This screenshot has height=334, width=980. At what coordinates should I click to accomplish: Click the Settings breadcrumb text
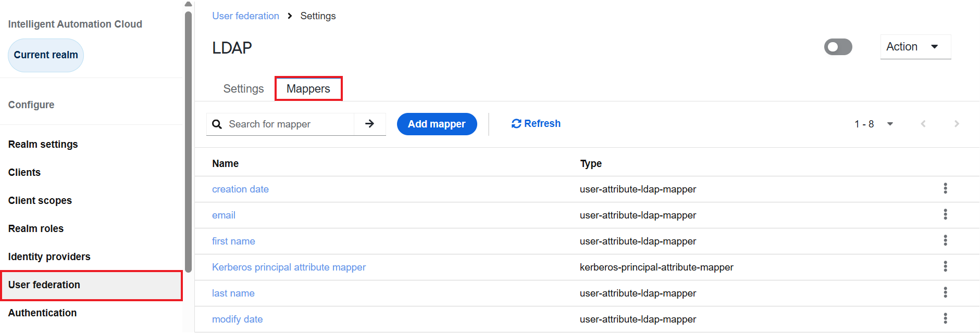pos(318,16)
